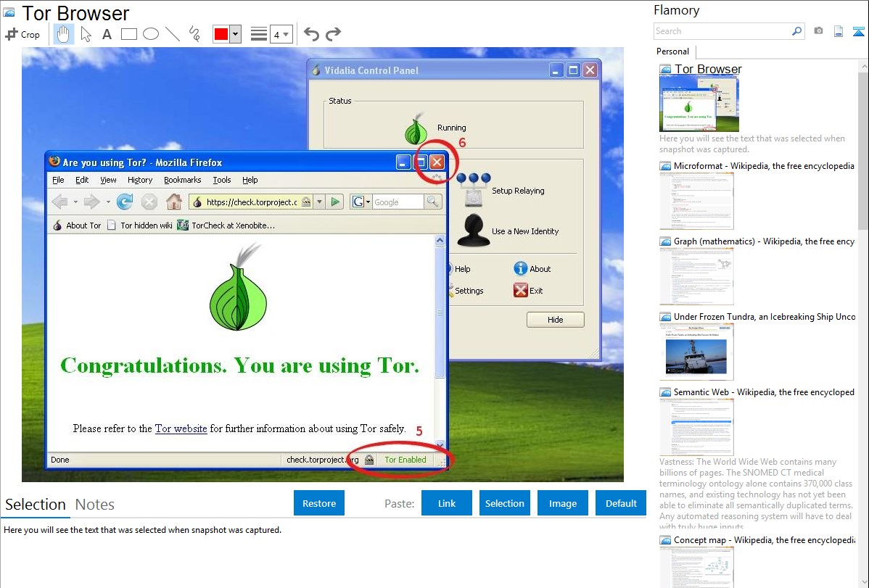Switch to the Selection tab
The image size is (869, 588).
coord(36,505)
